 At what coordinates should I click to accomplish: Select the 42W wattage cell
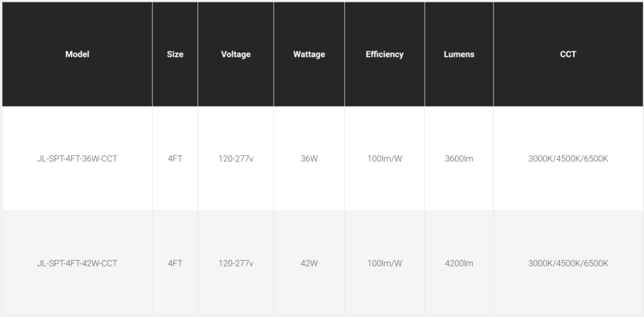(309, 263)
